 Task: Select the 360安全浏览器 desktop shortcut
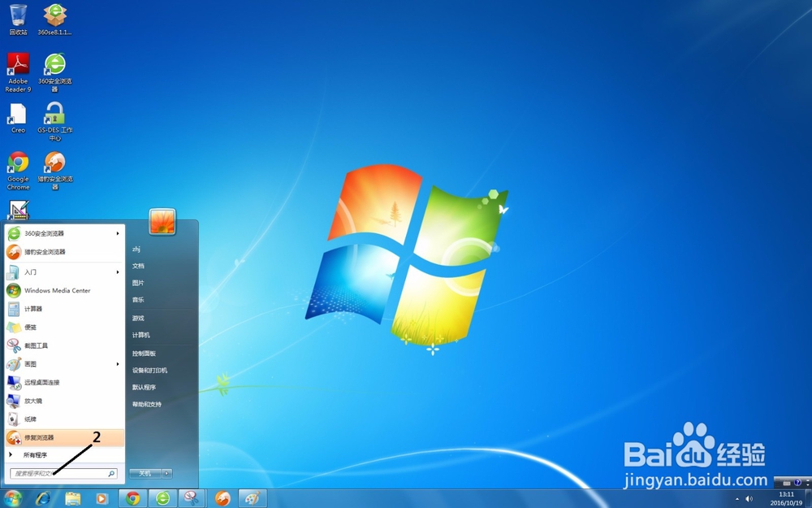tap(54, 72)
